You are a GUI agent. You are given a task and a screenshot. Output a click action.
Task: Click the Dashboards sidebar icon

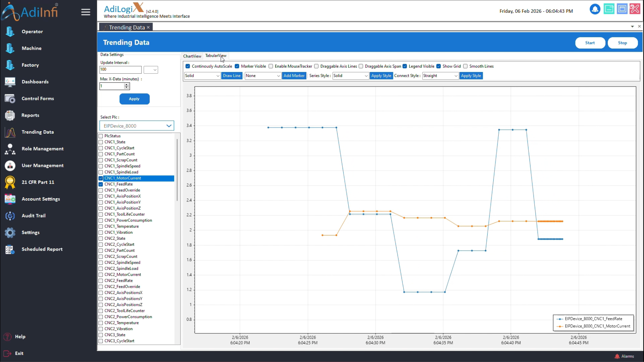coord(10,82)
